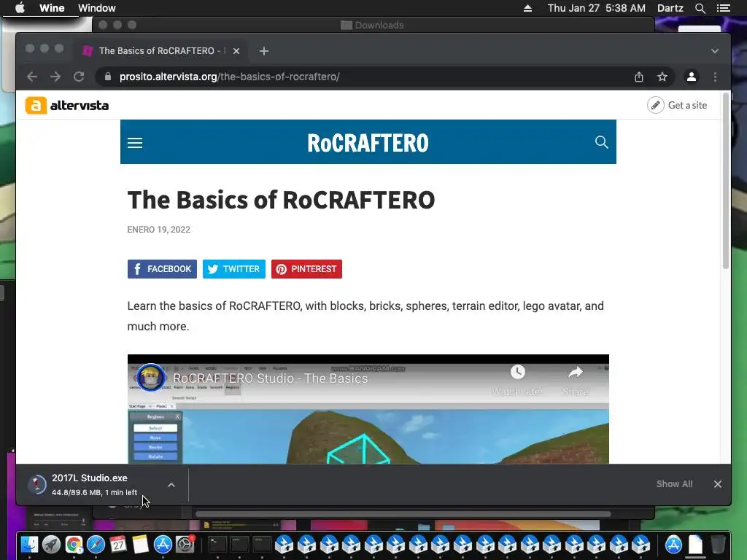Open Launchpad from the dock
This screenshot has height=560, width=747.
(x=52, y=545)
